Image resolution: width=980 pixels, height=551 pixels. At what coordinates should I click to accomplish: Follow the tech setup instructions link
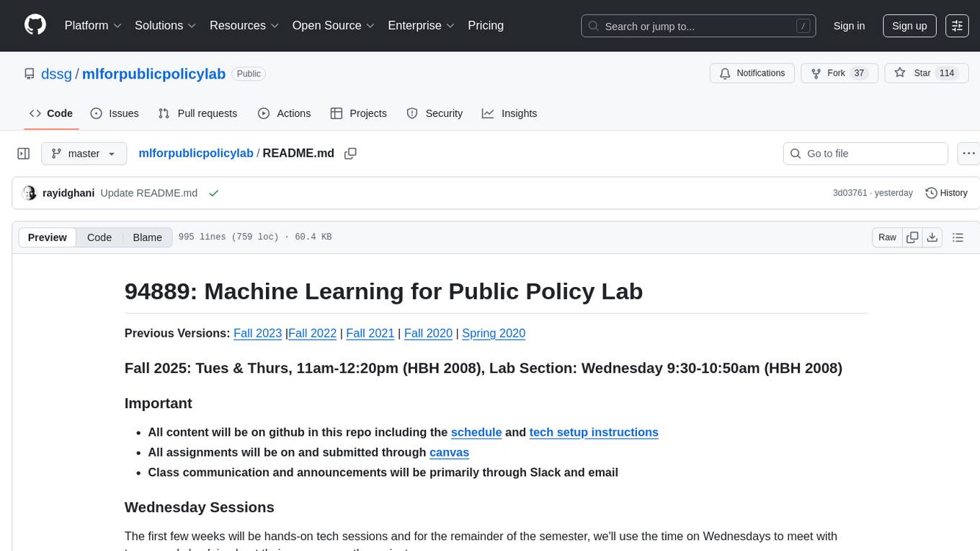[594, 432]
